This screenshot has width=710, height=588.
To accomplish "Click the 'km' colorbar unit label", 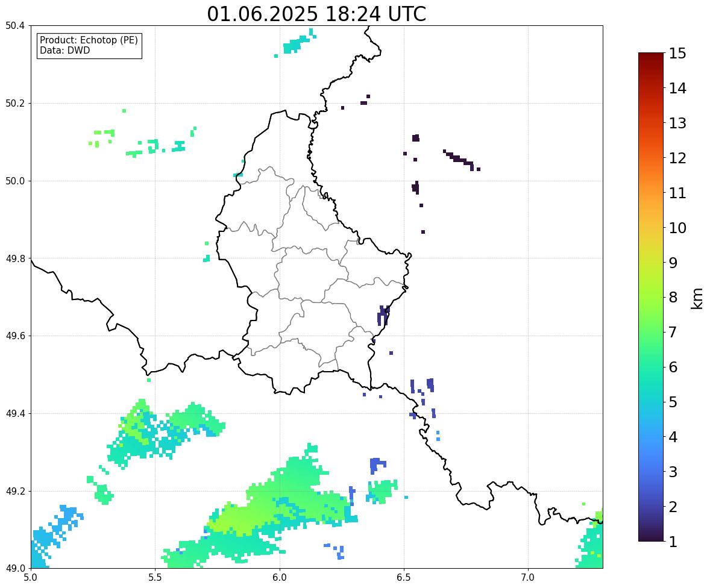I will pos(697,299).
